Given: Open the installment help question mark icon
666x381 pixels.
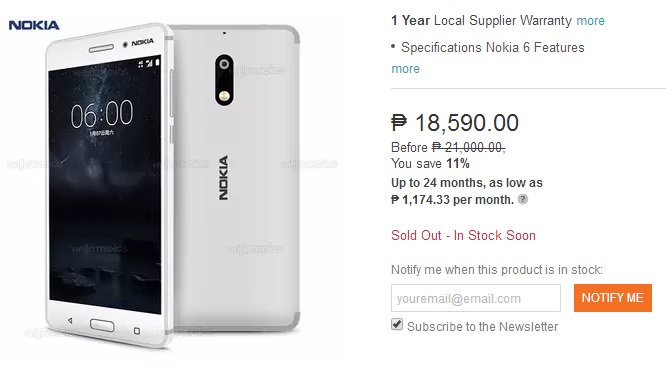Looking at the screenshot, I should tap(523, 199).
